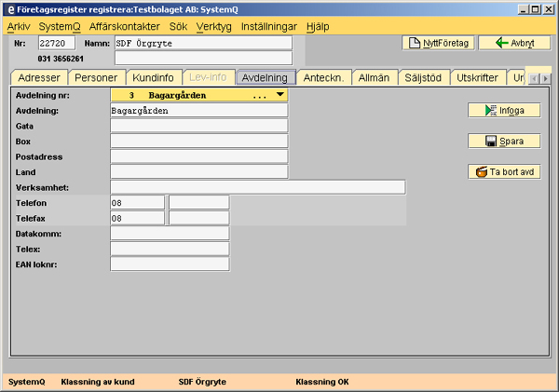Focus the Verksamhet text field
Screen dimensions: 559x392
pos(257,187)
